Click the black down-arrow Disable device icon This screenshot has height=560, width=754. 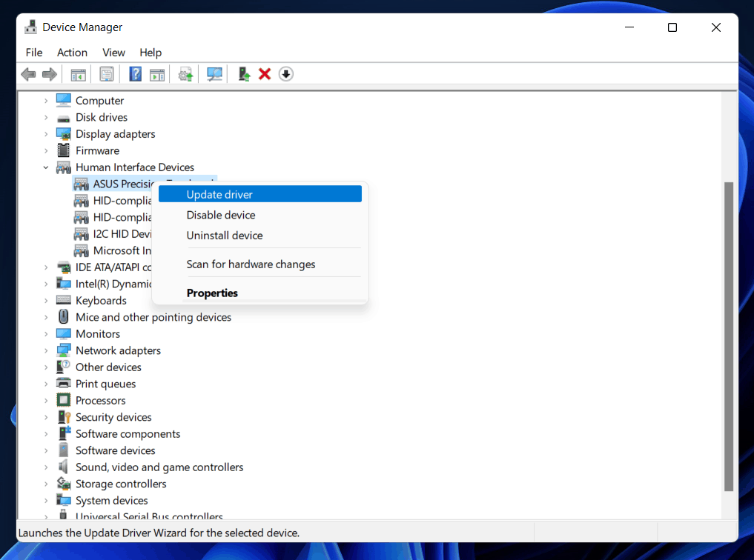coord(286,74)
